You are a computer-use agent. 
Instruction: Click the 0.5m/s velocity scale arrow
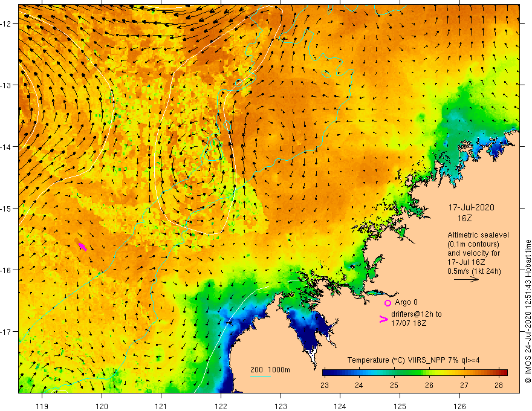point(466,279)
